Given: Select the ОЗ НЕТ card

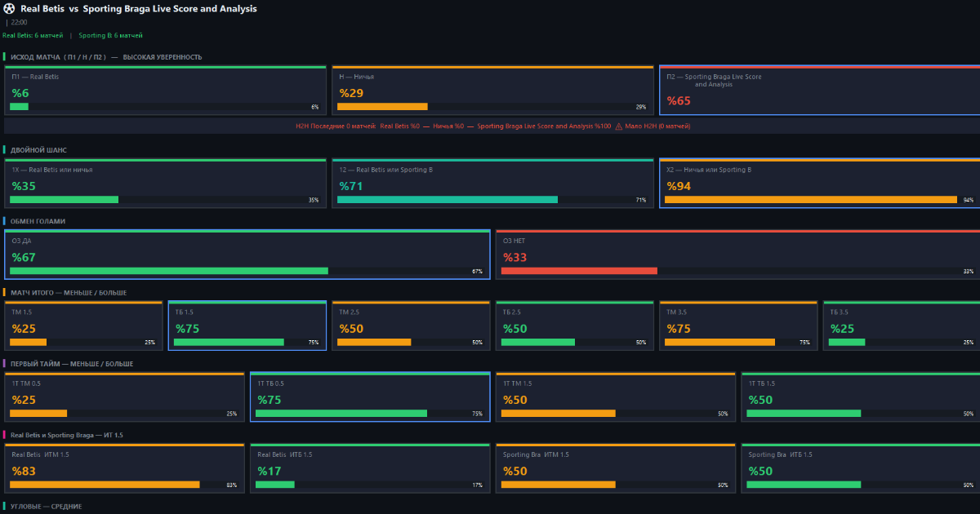Looking at the screenshot, I should click(x=737, y=255).
